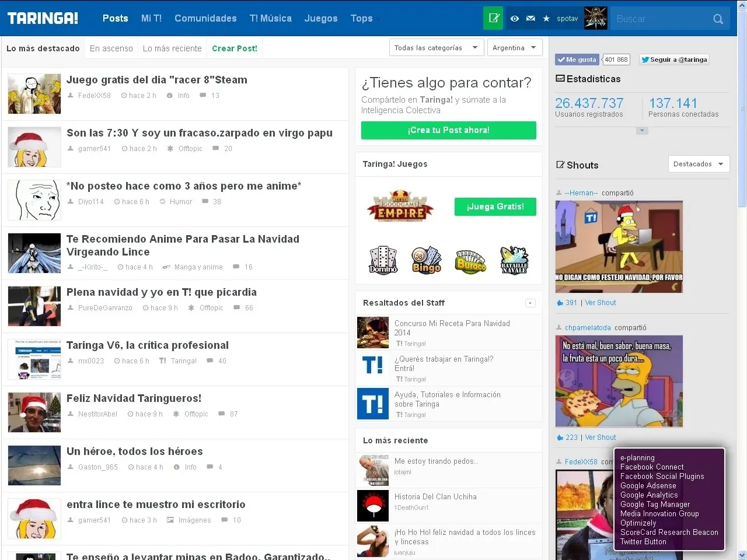747x560 pixels.
Task: Click the Facebook Me gusta button
Action: (x=577, y=60)
